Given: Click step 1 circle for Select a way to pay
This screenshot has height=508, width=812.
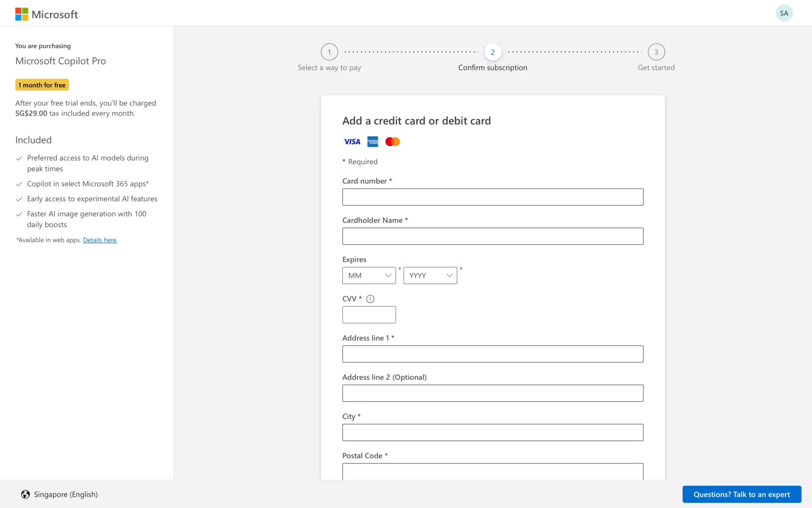Looking at the screenshot, I should coord(329,52).
